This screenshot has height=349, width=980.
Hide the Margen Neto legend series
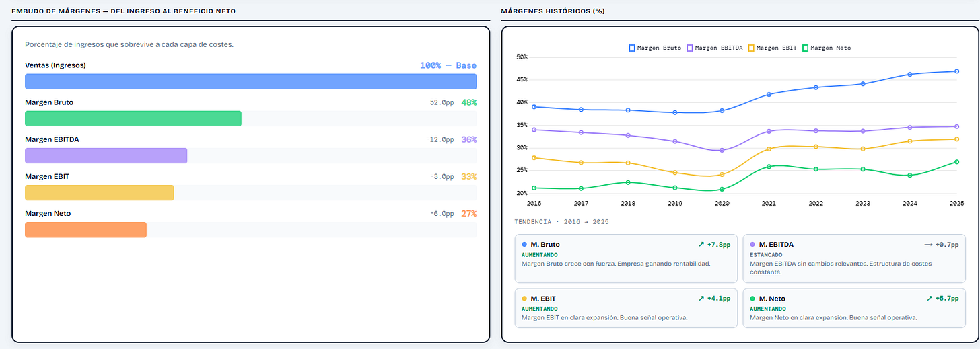827,48
